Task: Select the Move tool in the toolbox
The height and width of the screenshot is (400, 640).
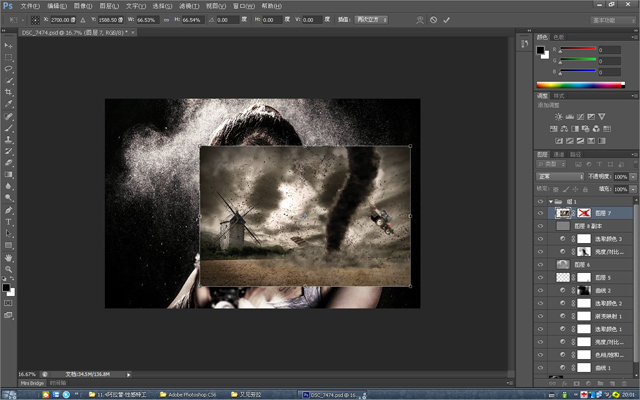Action: (9, 45)
